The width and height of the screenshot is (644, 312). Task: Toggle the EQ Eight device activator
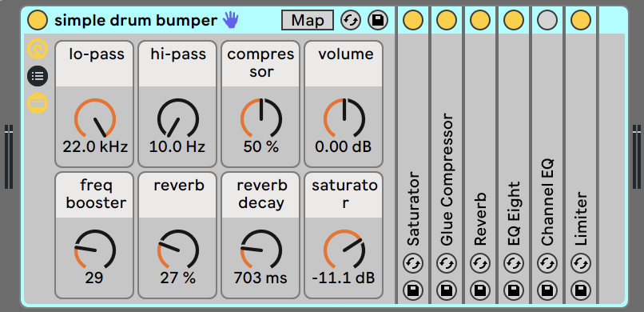click(x=514, y=20)
